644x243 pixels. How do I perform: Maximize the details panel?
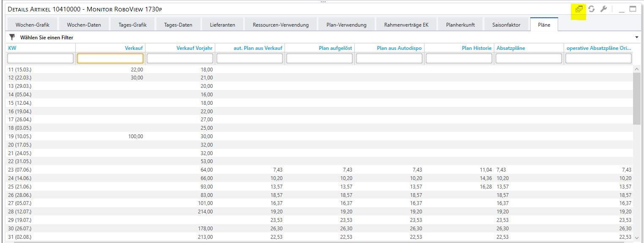[x=633, y=9]
